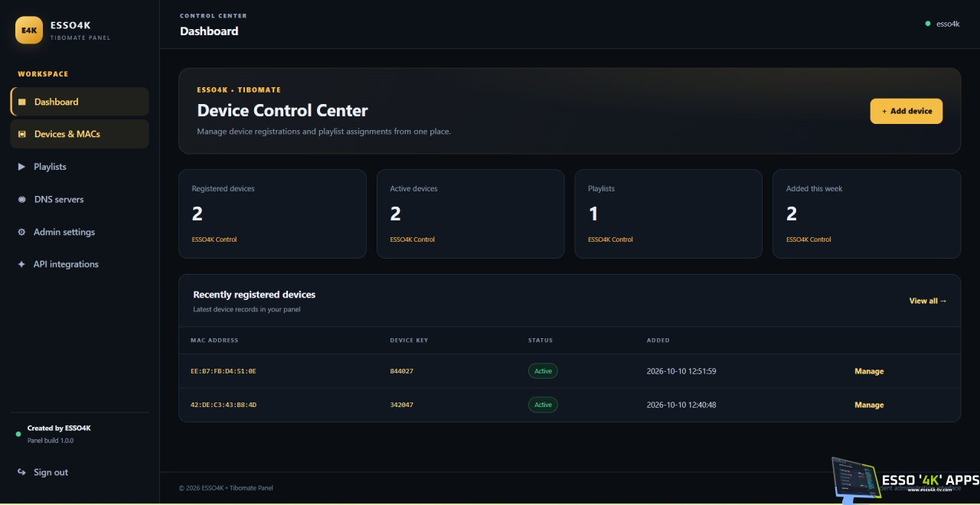Open DNS servers page
980x505 pixels.
tap(80, 199)
